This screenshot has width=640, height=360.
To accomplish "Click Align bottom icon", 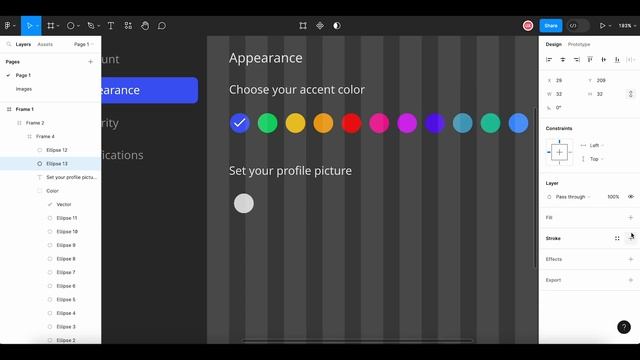I will pyautogui.click(x=617, y=60).
